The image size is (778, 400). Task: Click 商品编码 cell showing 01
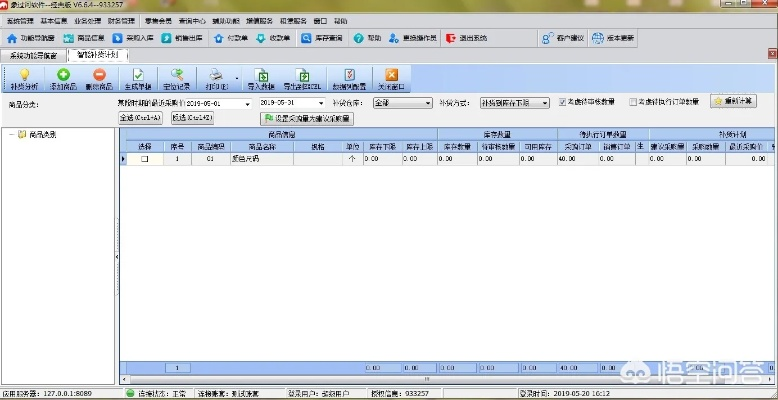pyautogui.click(x=211, y=159)
